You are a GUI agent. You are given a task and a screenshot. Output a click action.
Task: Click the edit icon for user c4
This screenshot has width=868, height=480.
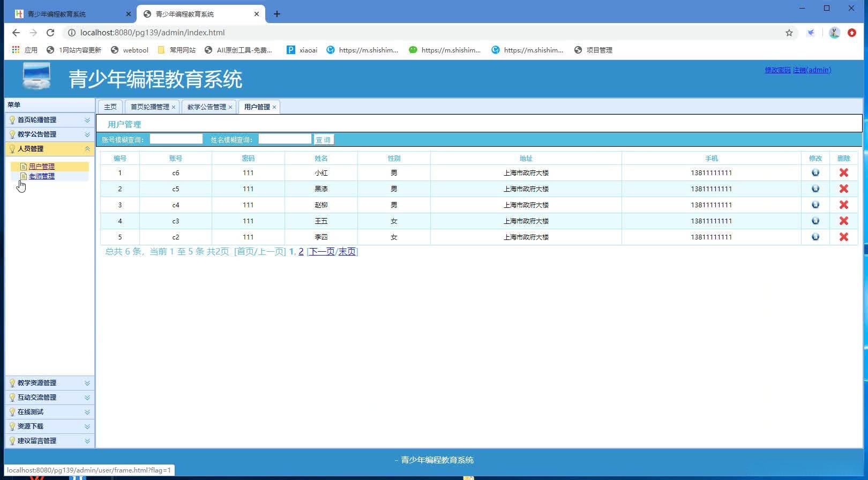815,205
